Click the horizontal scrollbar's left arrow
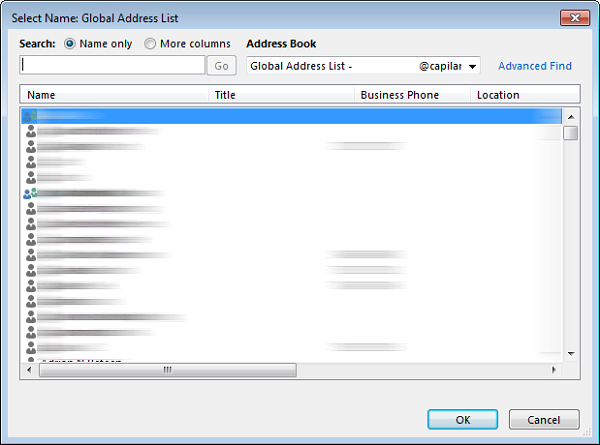 click(x=28, y=369)
